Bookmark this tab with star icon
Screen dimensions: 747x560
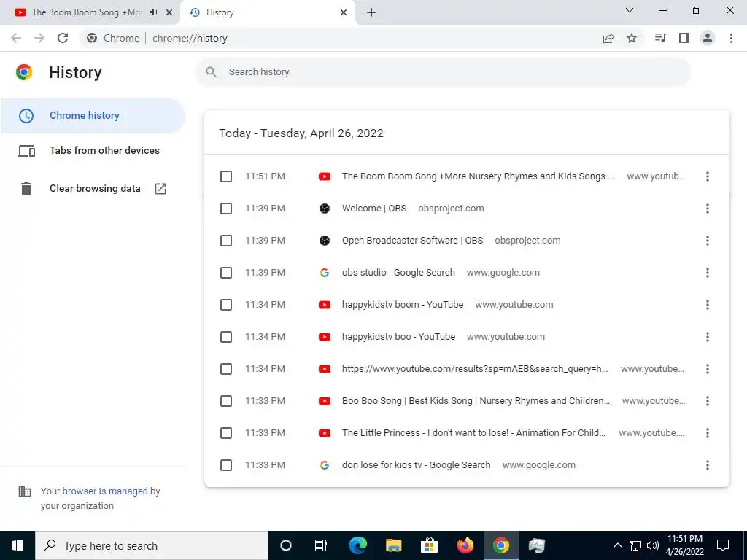(x=632, y=38)
